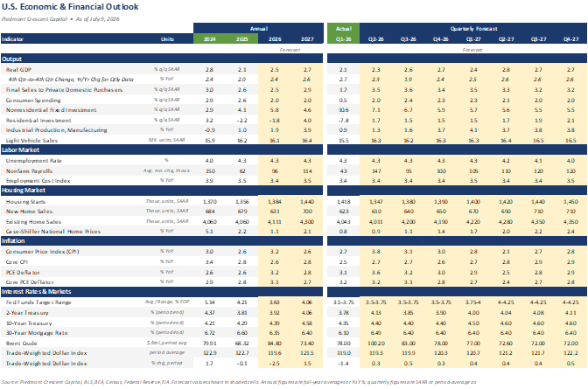Select the "Q2-27" column header
Image resolution: width=588 pixels, height=389 pixels.
[x=506, y=39]
